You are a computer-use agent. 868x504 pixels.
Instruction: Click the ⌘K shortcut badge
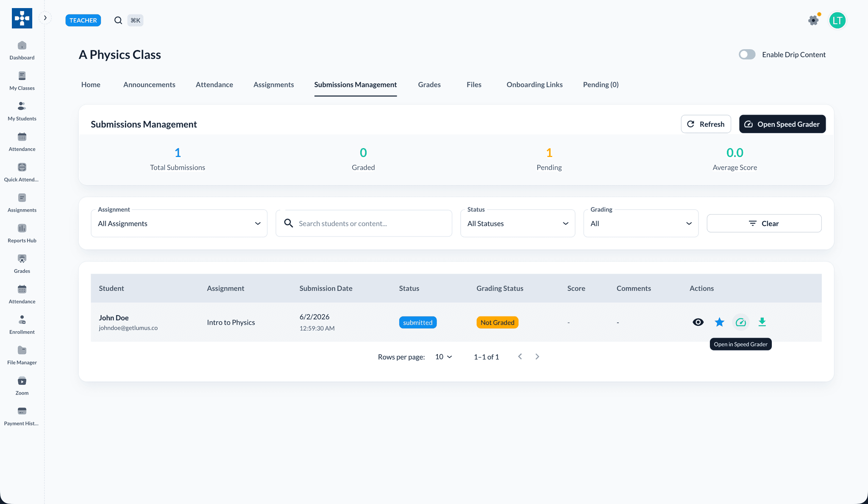click(x=136, y=20)
